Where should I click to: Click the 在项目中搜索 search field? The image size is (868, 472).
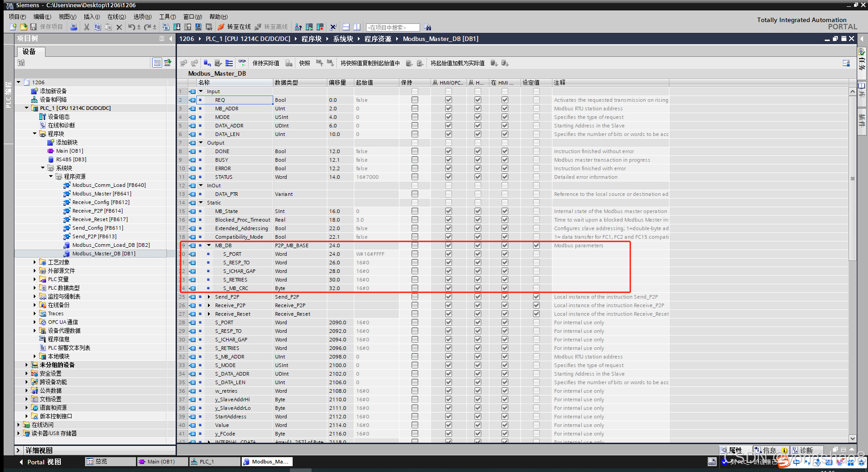(x=393, y=27)
